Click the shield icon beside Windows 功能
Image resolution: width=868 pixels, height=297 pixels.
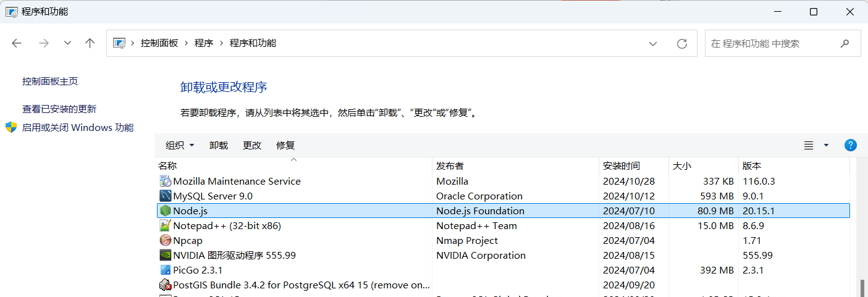[11, 127]
